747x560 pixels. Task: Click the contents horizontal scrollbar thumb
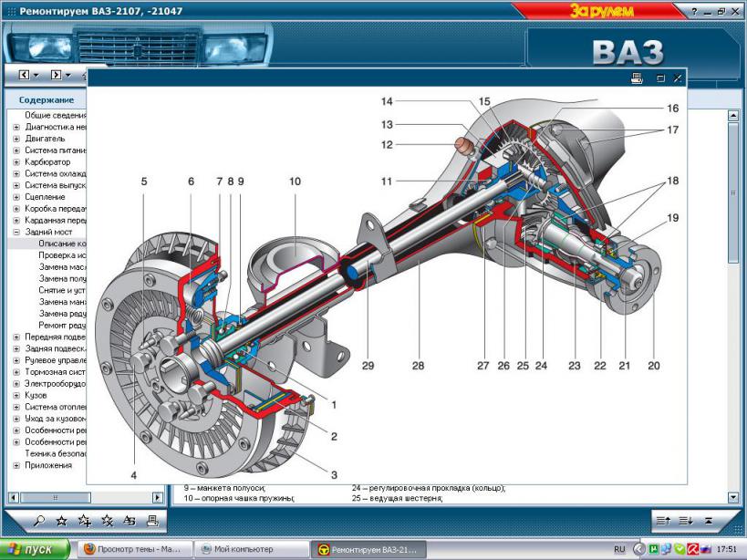pyautogui.click(x=56, y=498)
